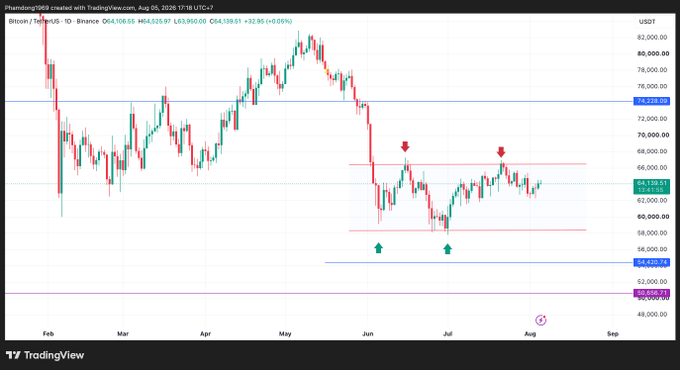Click the 48,000.00 price axis label
This screenshot has height=370, width=680.
652,314
